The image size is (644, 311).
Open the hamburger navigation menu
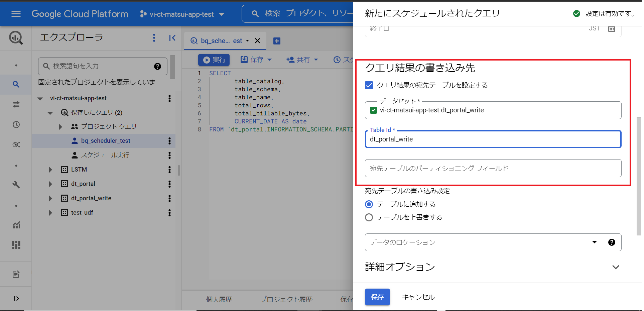point(16,14)
